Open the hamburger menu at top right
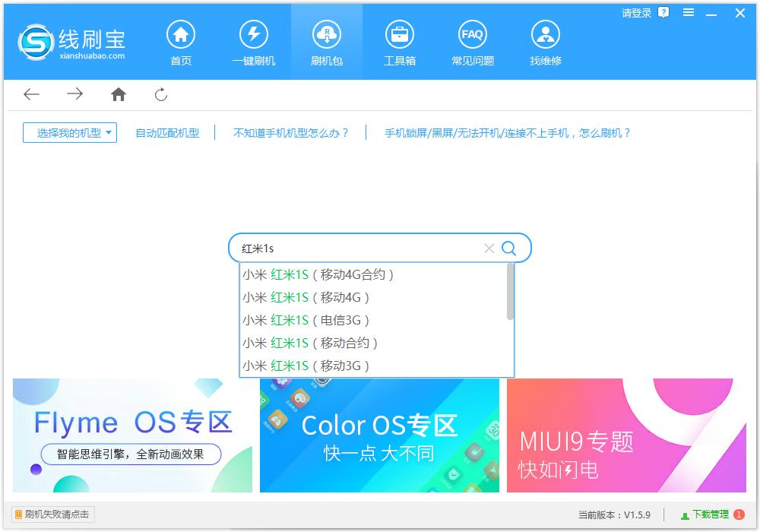Screen dimensions: 760x532 689,13
